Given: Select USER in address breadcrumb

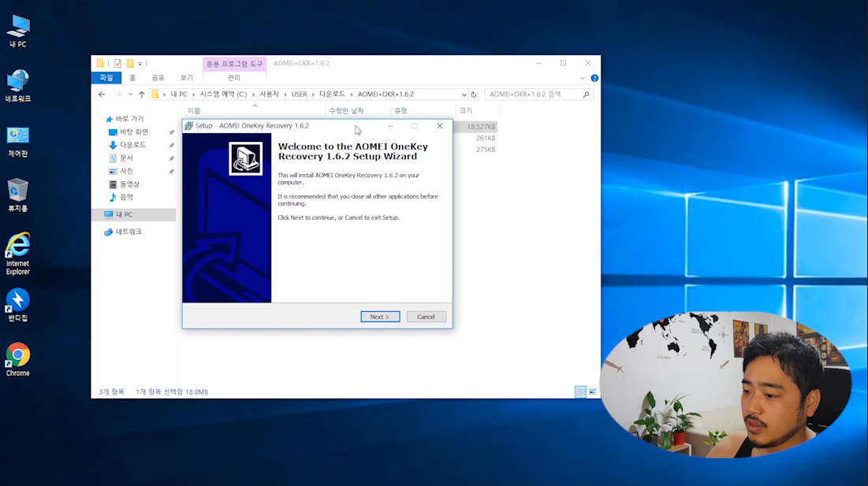Looking at the screenshot, I should (x=299, y=95).
